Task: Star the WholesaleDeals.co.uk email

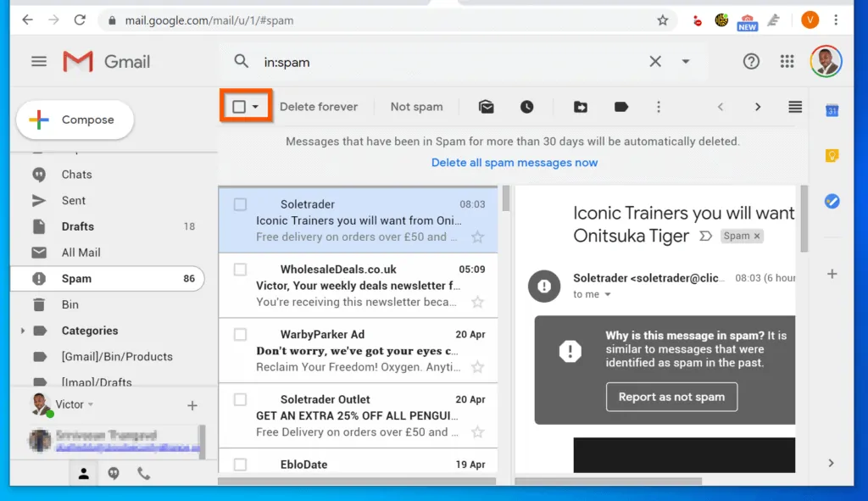Action: coord(477,303)
